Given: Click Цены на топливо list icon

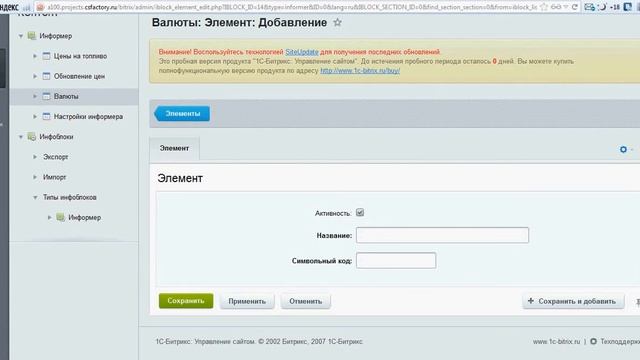Looking at the screenshot, I should (x=47, y=56).
